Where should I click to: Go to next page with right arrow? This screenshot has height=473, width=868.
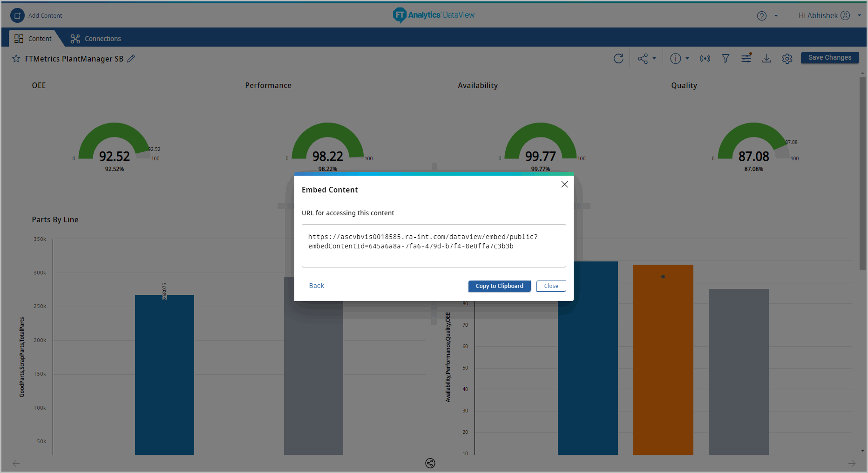click(852, 463)
